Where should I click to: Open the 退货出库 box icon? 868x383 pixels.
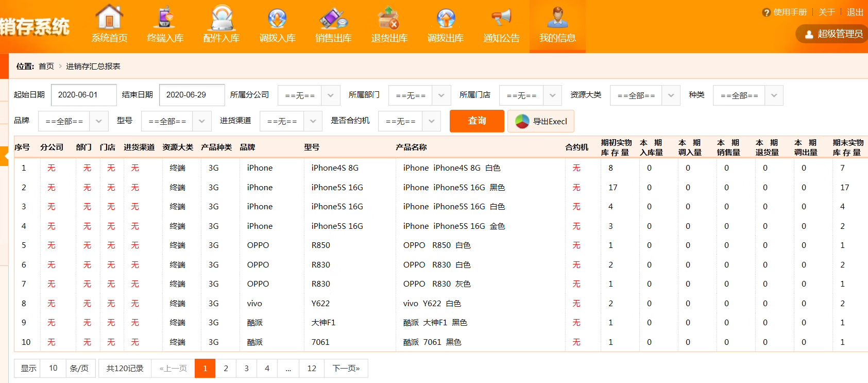pyautogui.click(x=388, y=18)
